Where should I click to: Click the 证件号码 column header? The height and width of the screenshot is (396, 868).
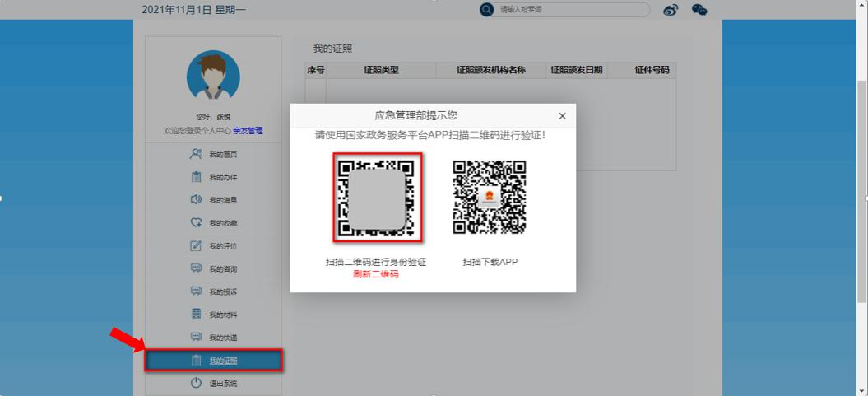(652, 70)
